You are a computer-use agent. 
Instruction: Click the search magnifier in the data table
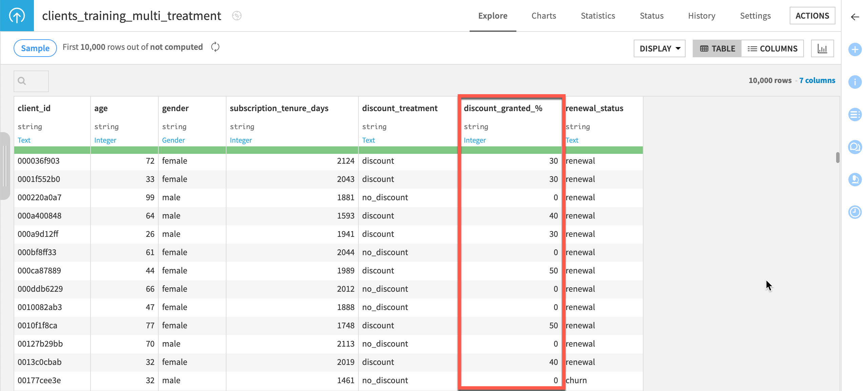coord(22,81)
